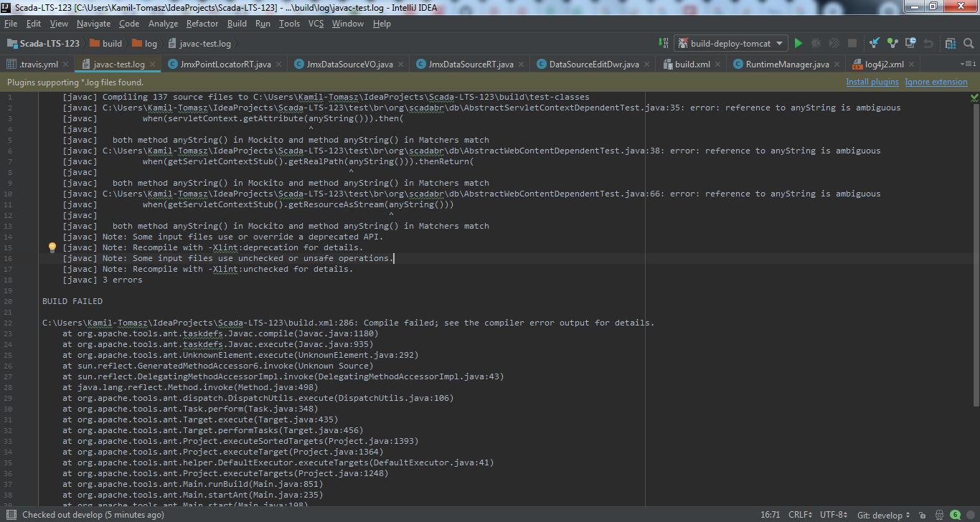The width and height of the screenshot is (980, 522).
Task: Click javac-test.log breadcrumb
Action: tap(199, 44)
